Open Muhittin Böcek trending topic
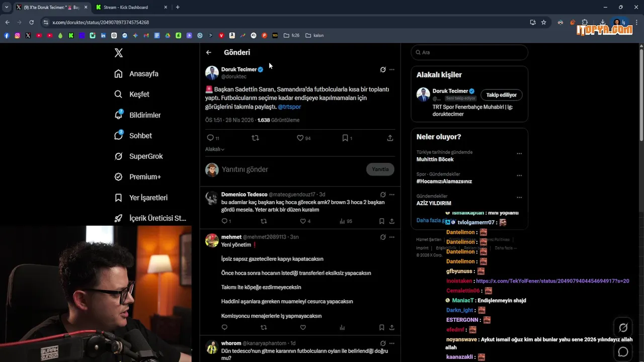Image resolution: width=644 pixels, height=362 pixels. [x=435, y=159]
